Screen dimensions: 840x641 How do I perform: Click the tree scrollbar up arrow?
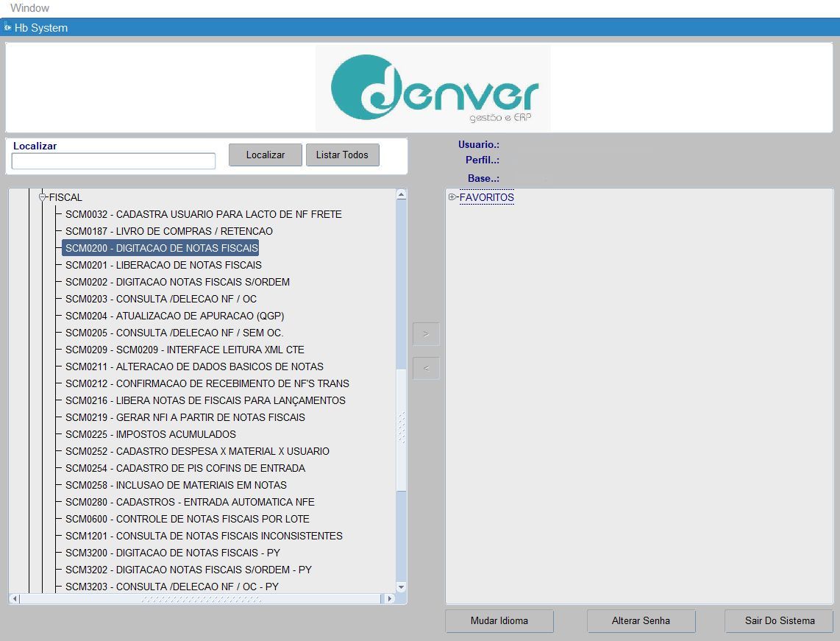point(402,194)
